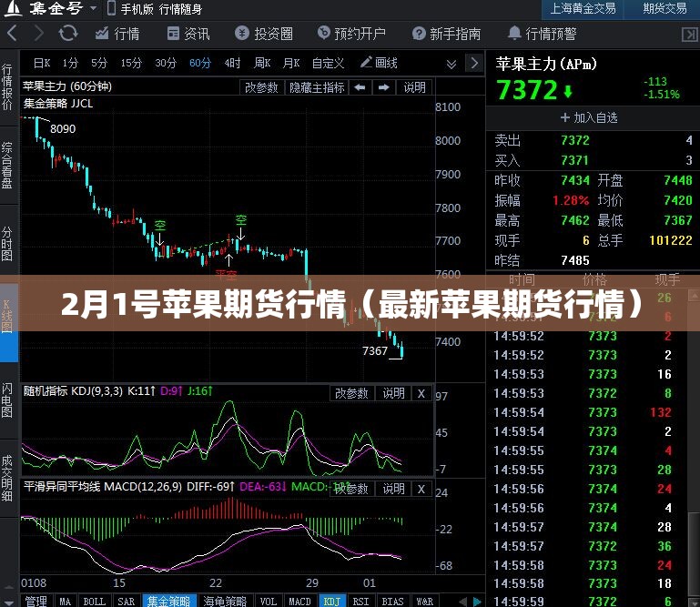The image size is (700, 607).
Task: Open the 管理 indicator manager
Action: [36, 601]
